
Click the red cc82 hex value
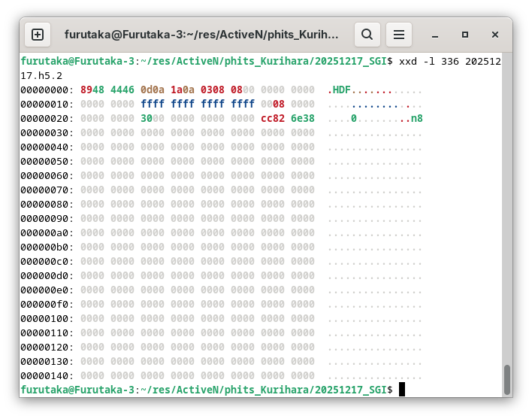click(273, 119)
